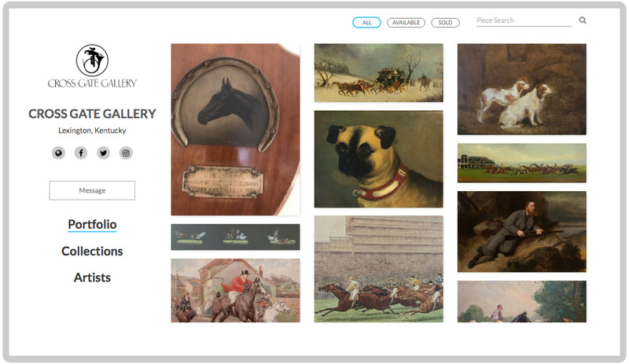Click the globe website icon
Viewport: 629px width, 364px height.
point(58,153)
